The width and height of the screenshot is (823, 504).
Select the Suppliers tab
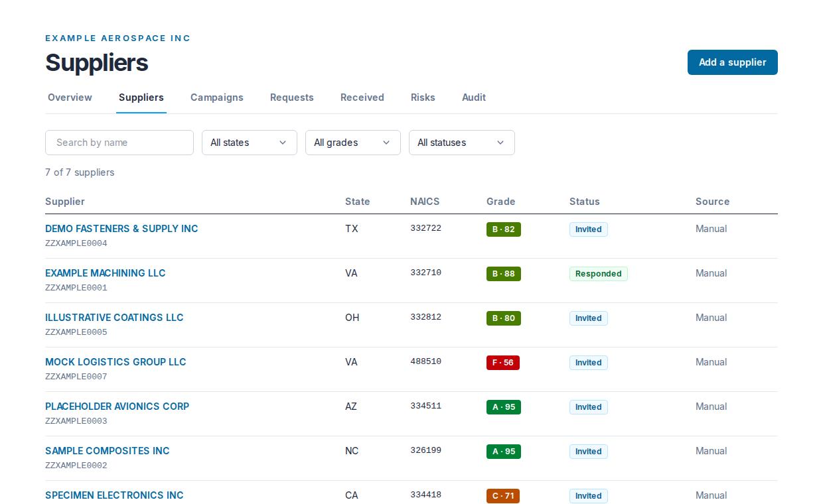click(x=141, y=97)
